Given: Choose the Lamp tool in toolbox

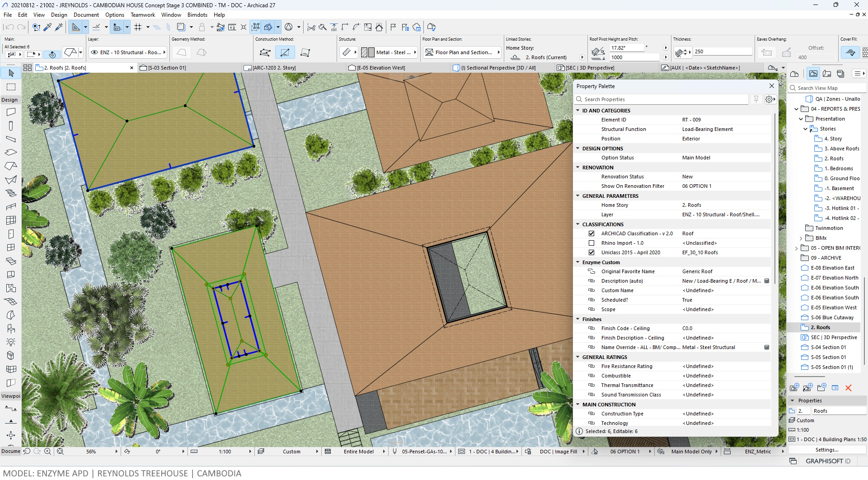Looking at the screenshot, I should tap(11, 342).
